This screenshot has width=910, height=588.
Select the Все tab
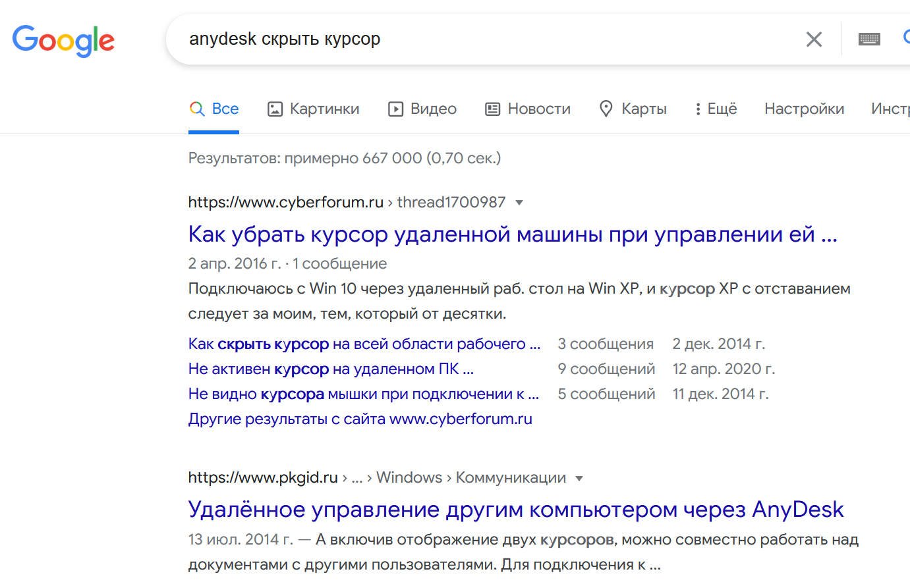click(x=213, y=109)
